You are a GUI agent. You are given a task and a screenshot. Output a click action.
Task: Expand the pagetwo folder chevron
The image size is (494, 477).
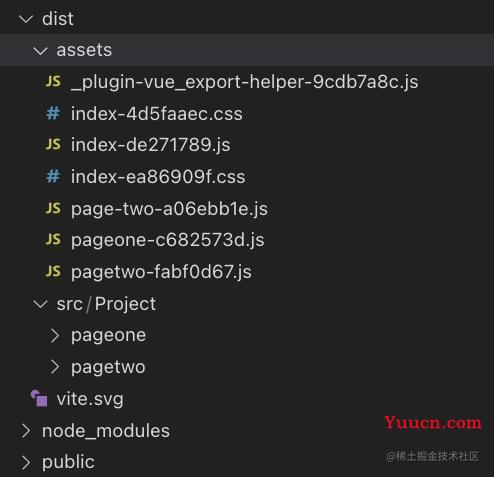[x=55, y=367]
